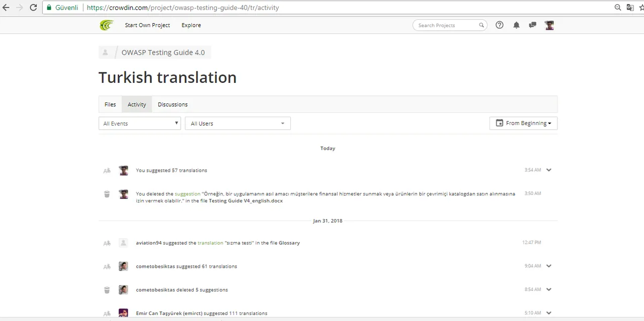644x321 pixels.
Task: Open the Glossary file link
Action: click(x=289, y=243)
